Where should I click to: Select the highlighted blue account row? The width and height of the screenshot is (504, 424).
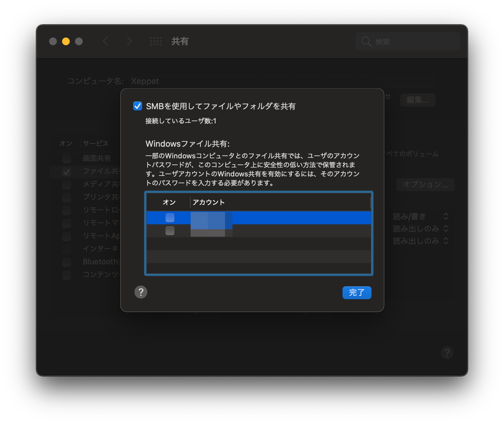coord(258,218)
